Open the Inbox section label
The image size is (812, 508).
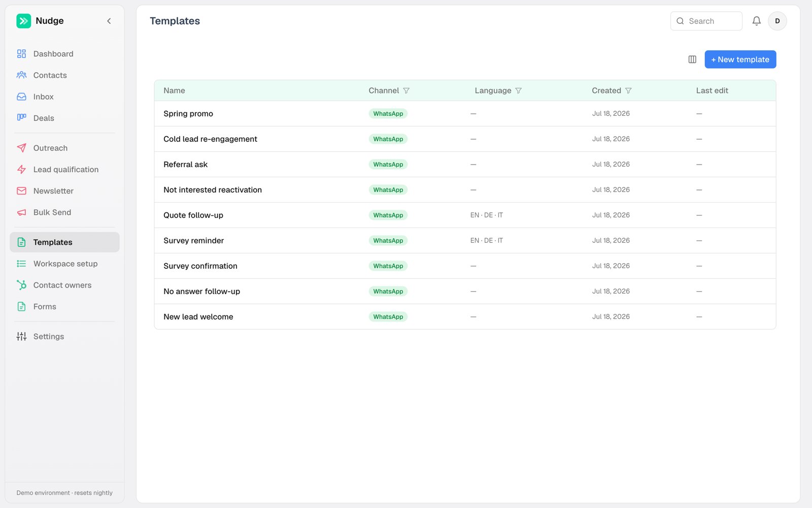pyautogui.click(x=43, y=97)
